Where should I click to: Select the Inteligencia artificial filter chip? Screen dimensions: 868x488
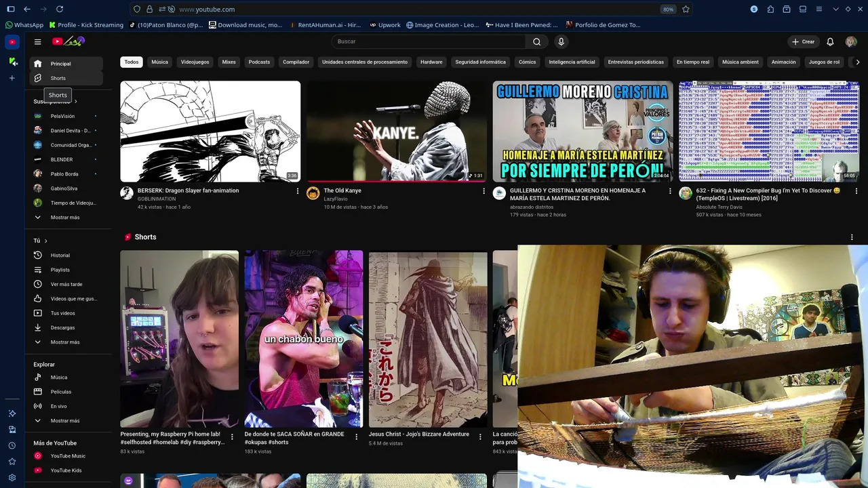click(572, 62)
